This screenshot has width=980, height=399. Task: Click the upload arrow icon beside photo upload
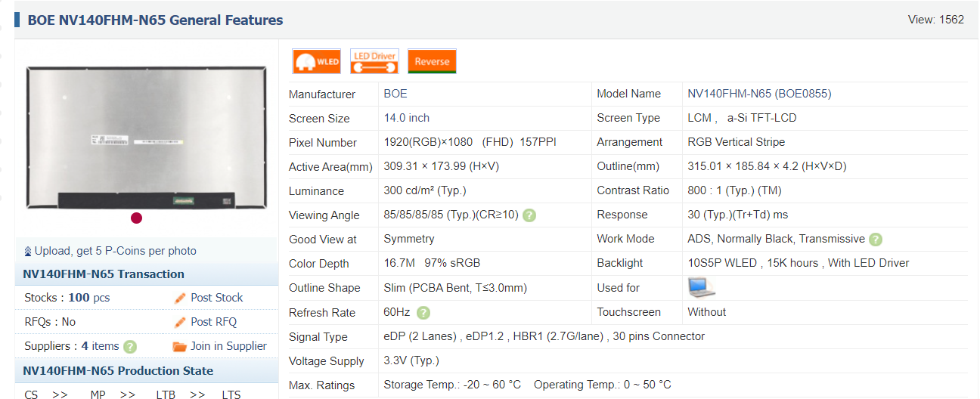pos(28,251)
